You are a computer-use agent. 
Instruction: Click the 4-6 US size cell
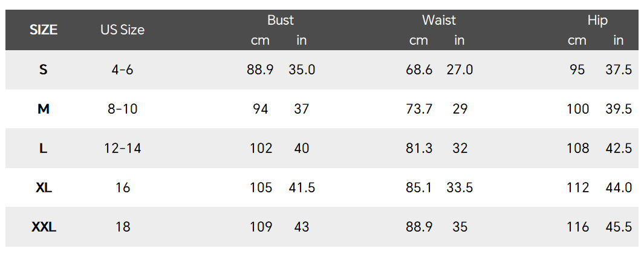point(122,70)
